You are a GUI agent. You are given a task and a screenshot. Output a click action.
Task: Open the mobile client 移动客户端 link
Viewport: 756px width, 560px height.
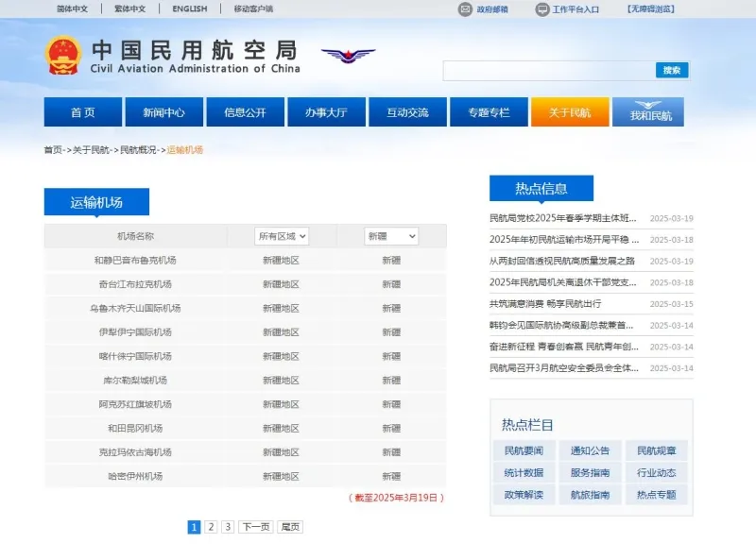click(x=253, y=8)
